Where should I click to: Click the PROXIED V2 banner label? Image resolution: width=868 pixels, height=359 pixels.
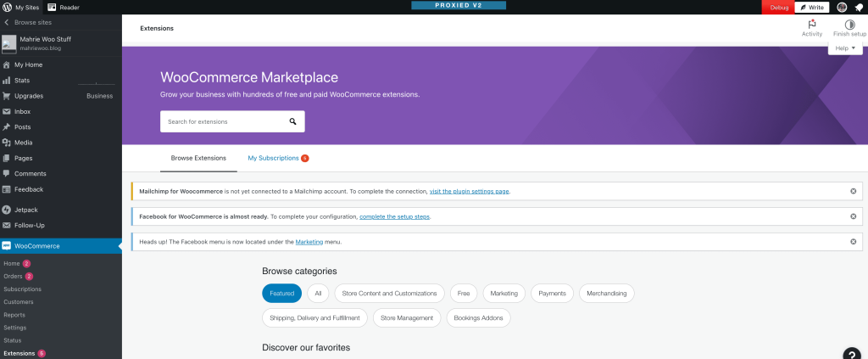click(x=459, y=6)
